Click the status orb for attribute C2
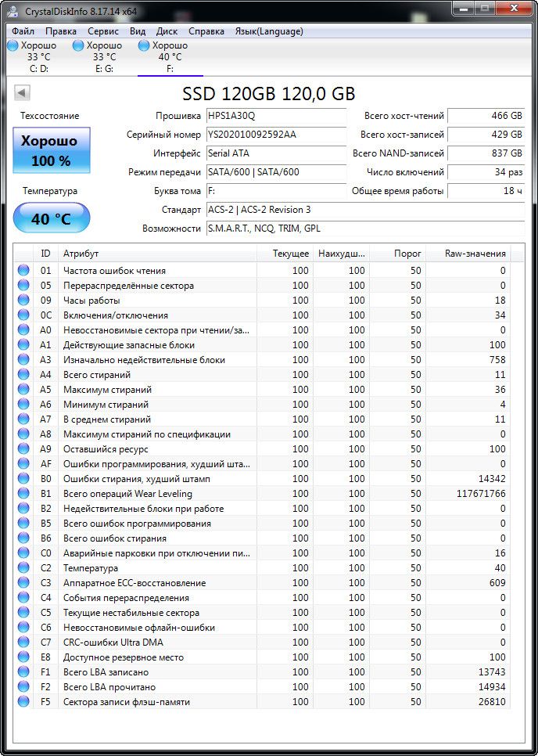 click(23, 568)
